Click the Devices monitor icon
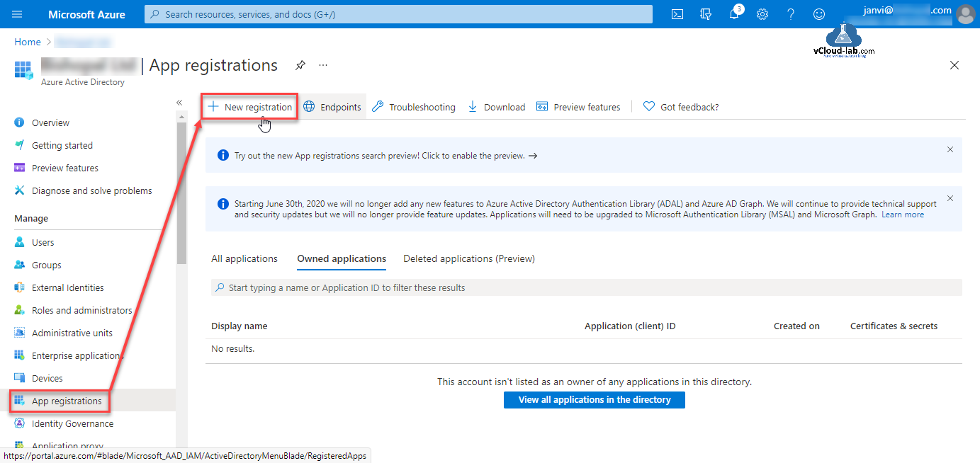The height and width of the screenshot is (463, 980). click(x=19, y=378)
